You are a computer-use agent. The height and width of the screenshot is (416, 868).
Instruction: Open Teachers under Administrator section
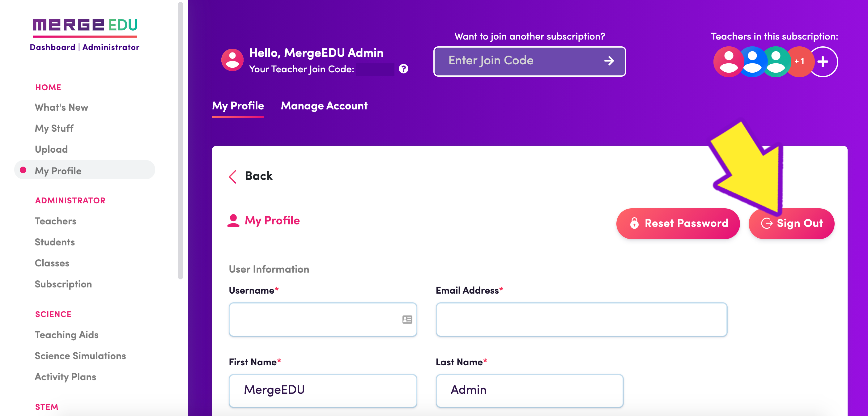tap(56, 221)
